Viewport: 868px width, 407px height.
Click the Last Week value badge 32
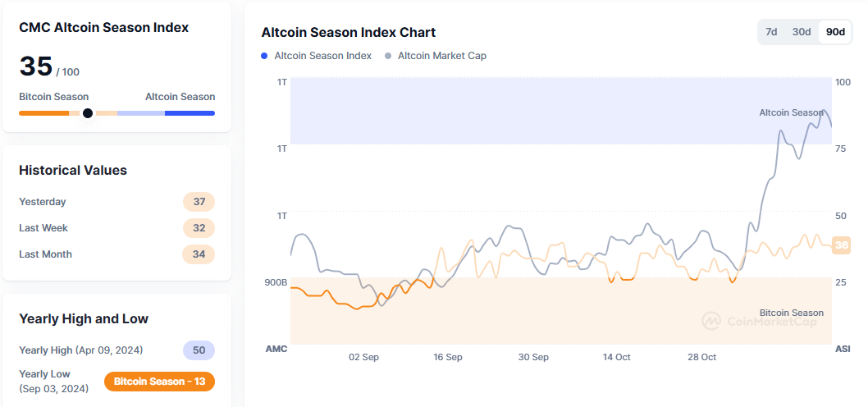point(199,228)
